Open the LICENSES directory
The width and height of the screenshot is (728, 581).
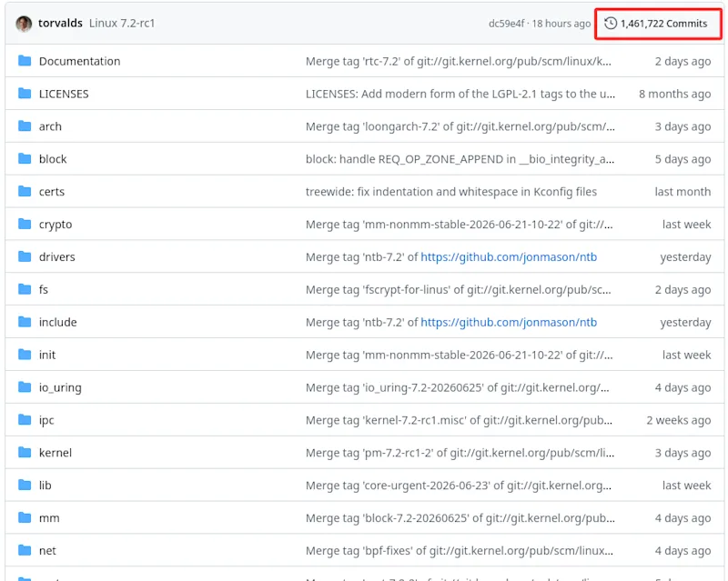point(64,94)
